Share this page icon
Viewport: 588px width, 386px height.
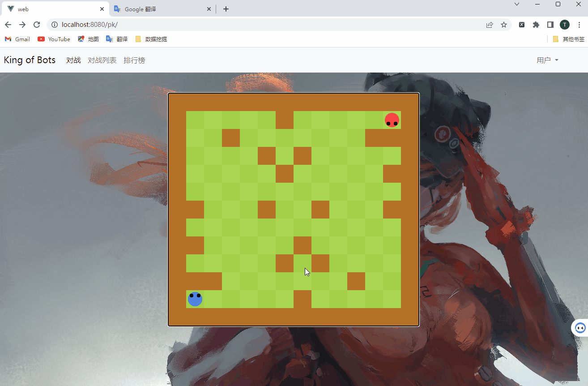click(490, 25)
